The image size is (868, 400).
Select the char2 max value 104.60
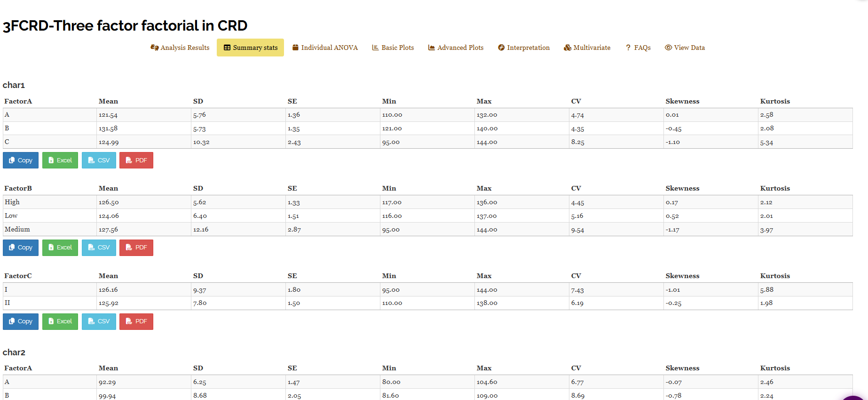(487, 382)
